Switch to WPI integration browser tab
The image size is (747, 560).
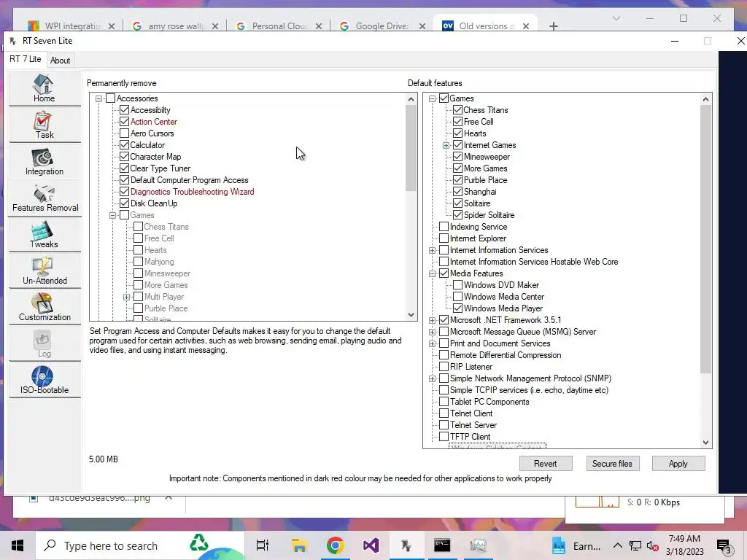pos(71,26)
